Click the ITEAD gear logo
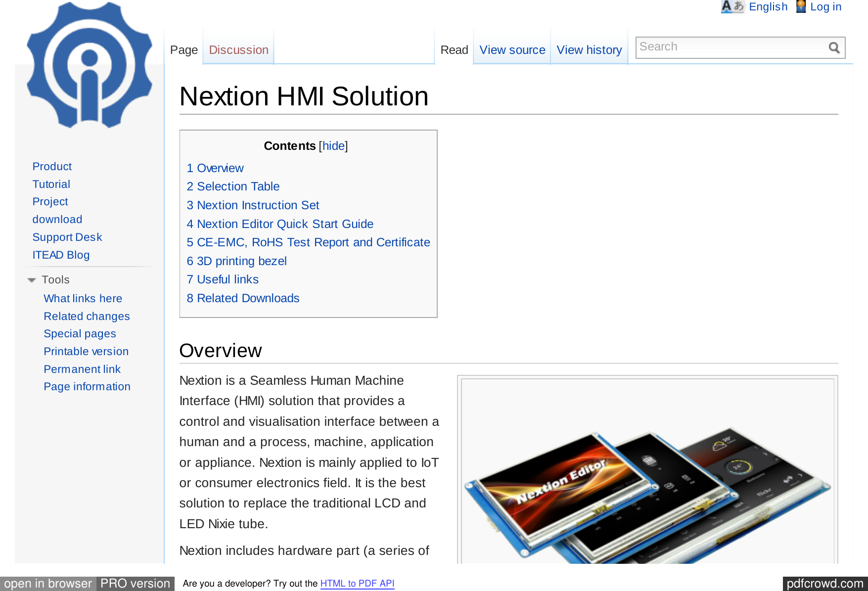868x591 pixels. coord(90,65)
